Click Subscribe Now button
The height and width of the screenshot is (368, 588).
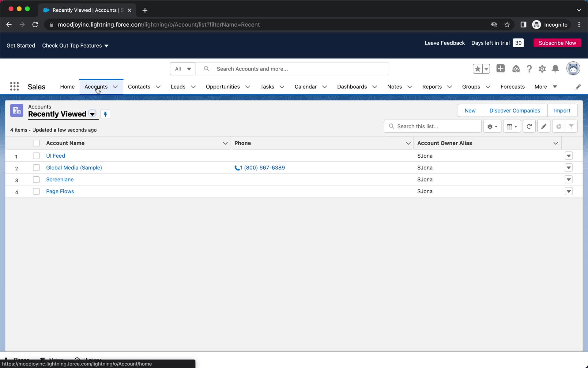(557, 43)
